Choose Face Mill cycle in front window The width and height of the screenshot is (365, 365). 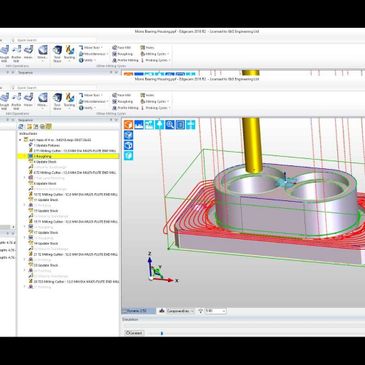click(x=122, y=95)
